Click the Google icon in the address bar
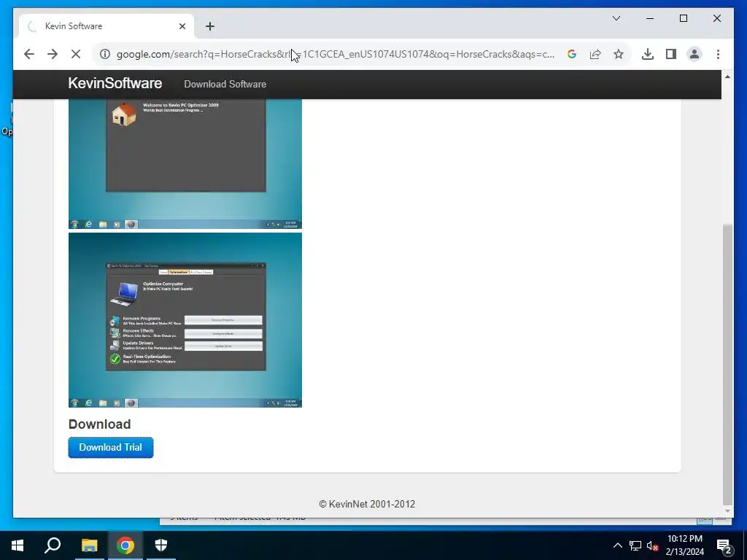The width and height of the screenshot is (747, 560). (x=572, y=54)
